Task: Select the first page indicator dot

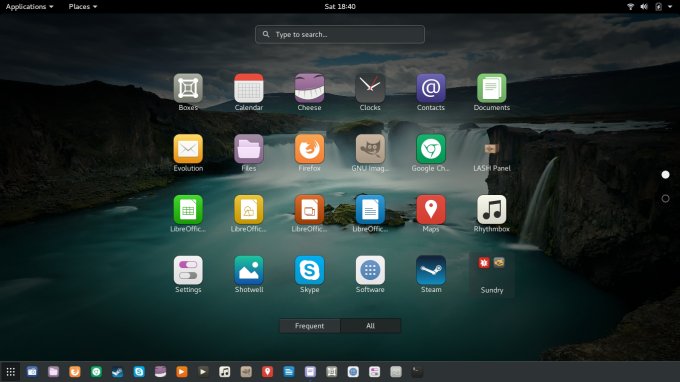Action: tap(665, 175)
